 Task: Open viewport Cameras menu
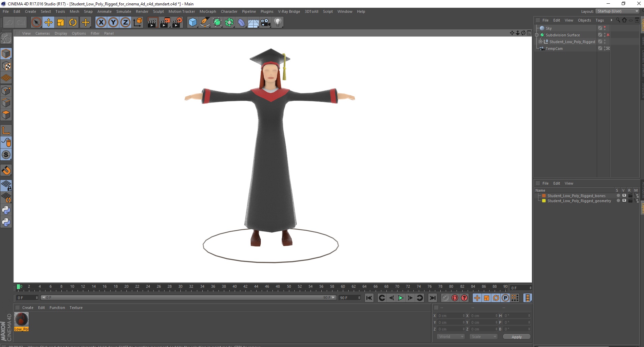coord(42,33)
